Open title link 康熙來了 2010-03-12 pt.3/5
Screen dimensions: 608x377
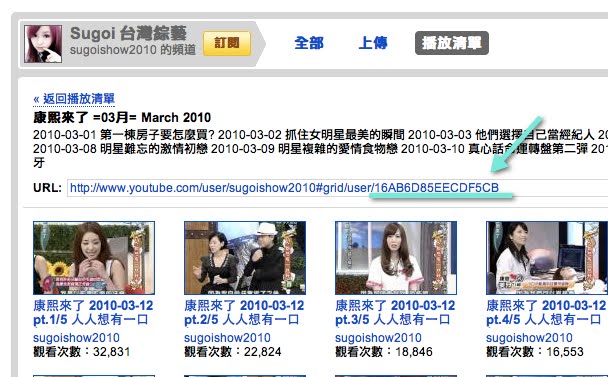click(395, 312)
